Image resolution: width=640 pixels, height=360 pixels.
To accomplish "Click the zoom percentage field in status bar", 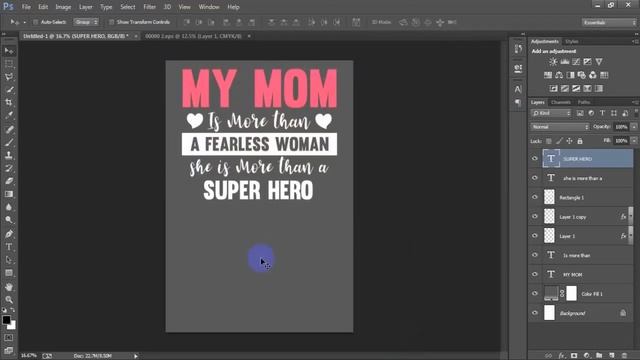I will pos(29,356).
